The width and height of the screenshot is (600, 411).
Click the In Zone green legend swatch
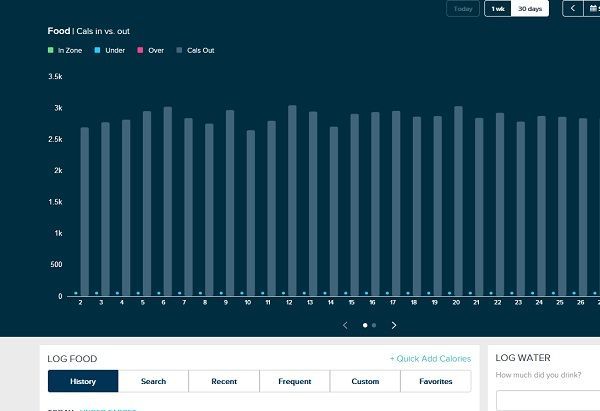(51, 50)
